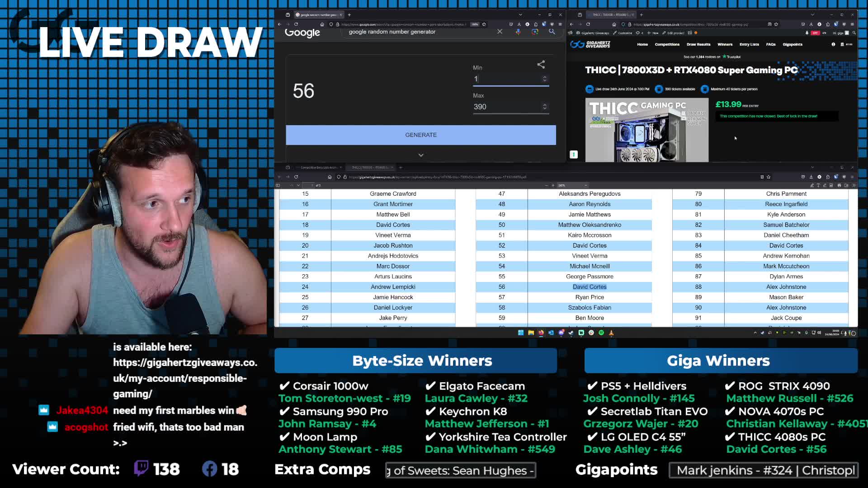This screenshot has height=488, width=868.
Task: Open the Competitions menu item
Action: [x=667, y=44]
